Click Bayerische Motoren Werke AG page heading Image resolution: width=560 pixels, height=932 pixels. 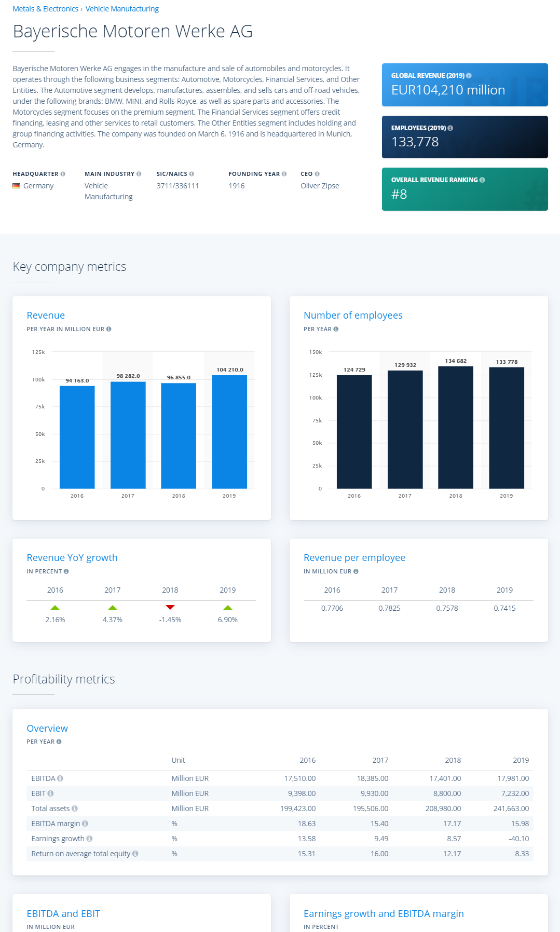coord(133,32)
